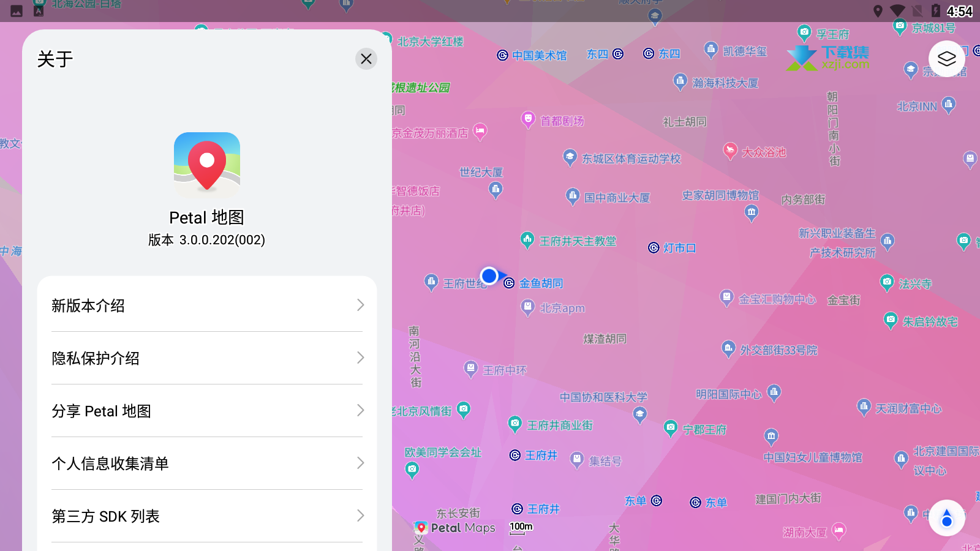
Task: Tap the 外交部街33号院 marker
Action: (x=728, y=349)
